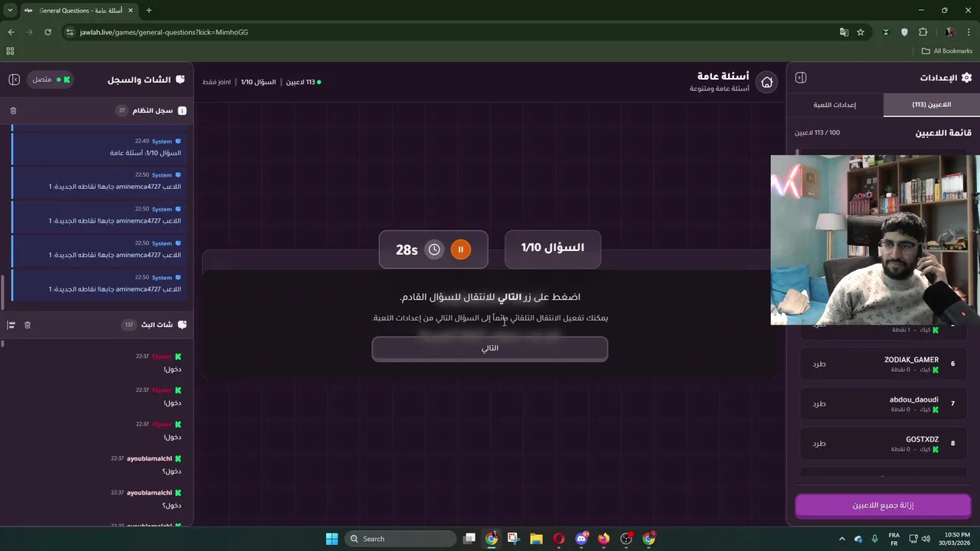The width and height of the screenshot is (980, 551).
Task: Clear the stream chat with trash icon
Action: click(x=28, y=325)
